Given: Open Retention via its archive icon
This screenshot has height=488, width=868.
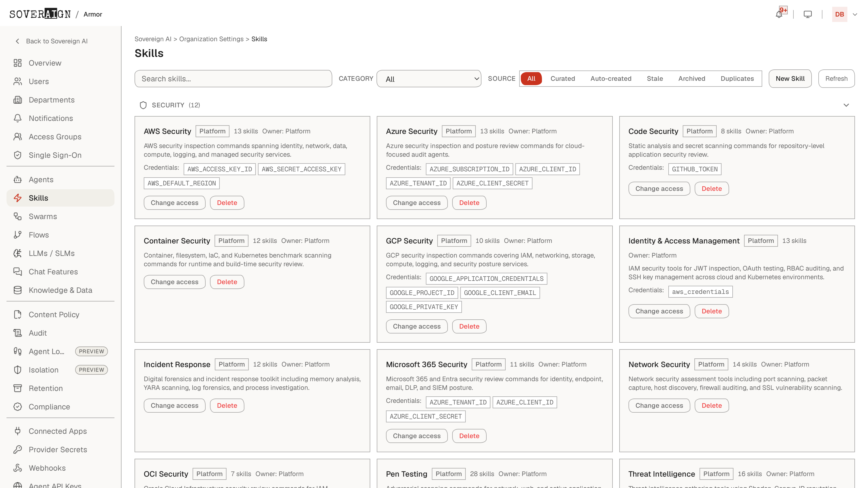Looking at the screenshot, I should [18, 388].
